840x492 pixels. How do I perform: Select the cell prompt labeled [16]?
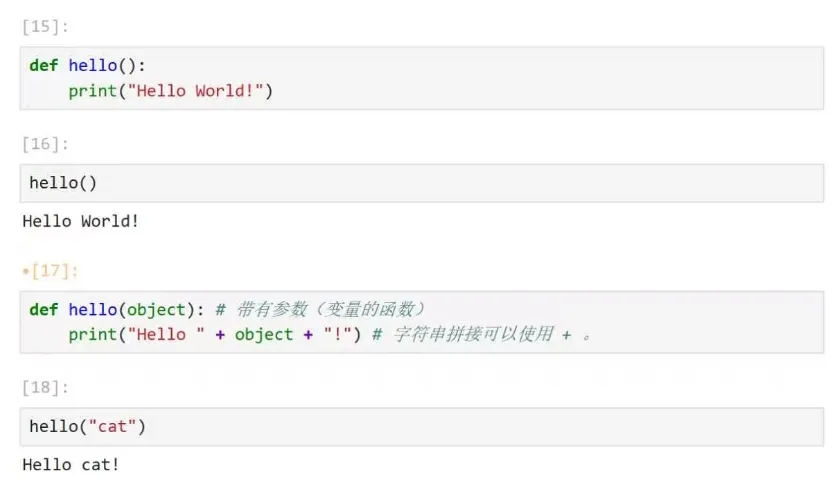[45, 144]
